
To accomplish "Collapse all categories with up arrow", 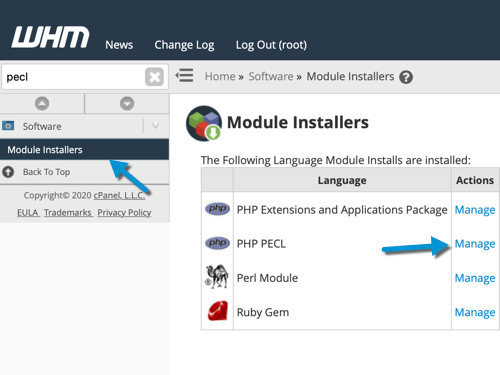I will click(x=42, y=104).
